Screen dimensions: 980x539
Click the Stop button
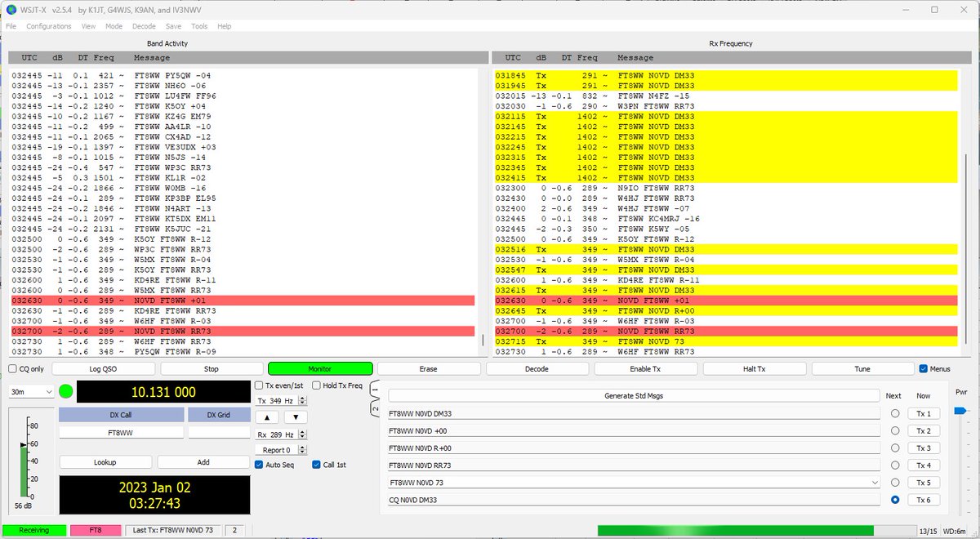pyautogui.click(x=212, y=369)
